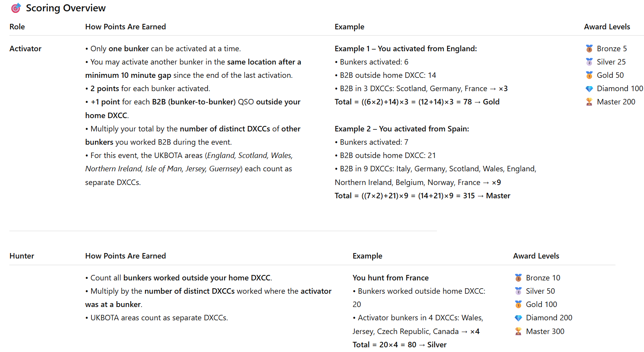Select the Master 300 trophy icon
Image resolution: width=644 pixels, height=352 pixels.
tap(518, 331)
